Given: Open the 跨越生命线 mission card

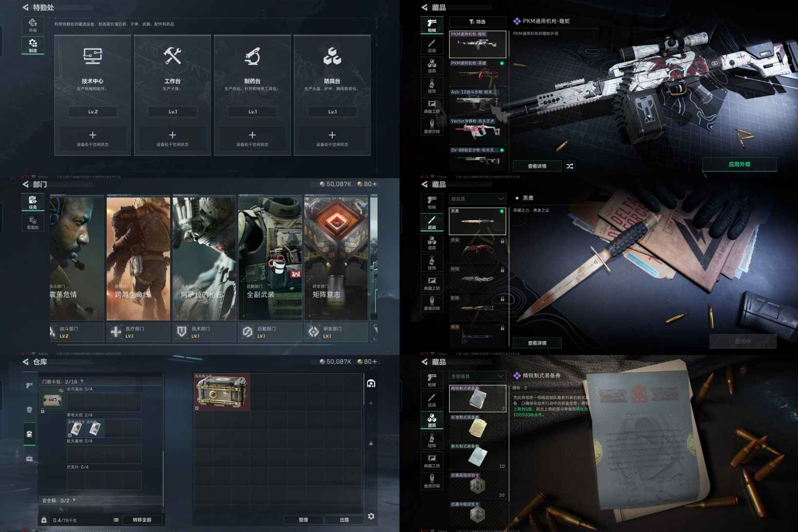Looking at the screenshot, I should (138, 258).
